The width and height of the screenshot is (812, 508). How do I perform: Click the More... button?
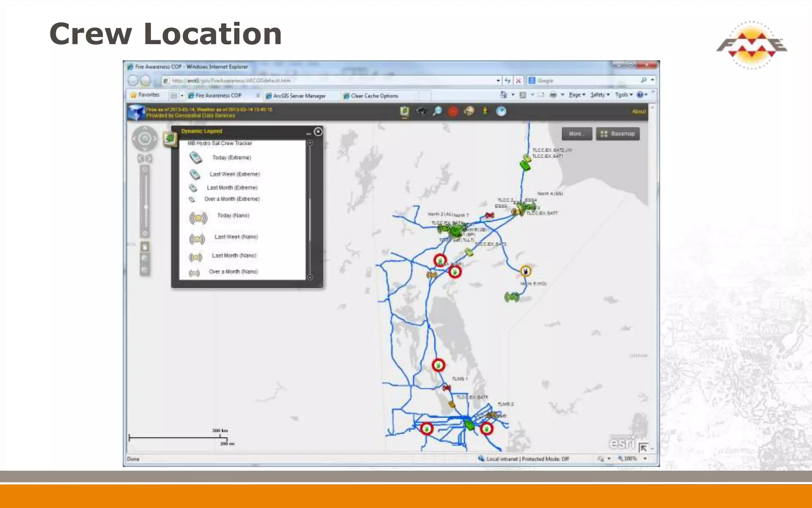(576, 134)
